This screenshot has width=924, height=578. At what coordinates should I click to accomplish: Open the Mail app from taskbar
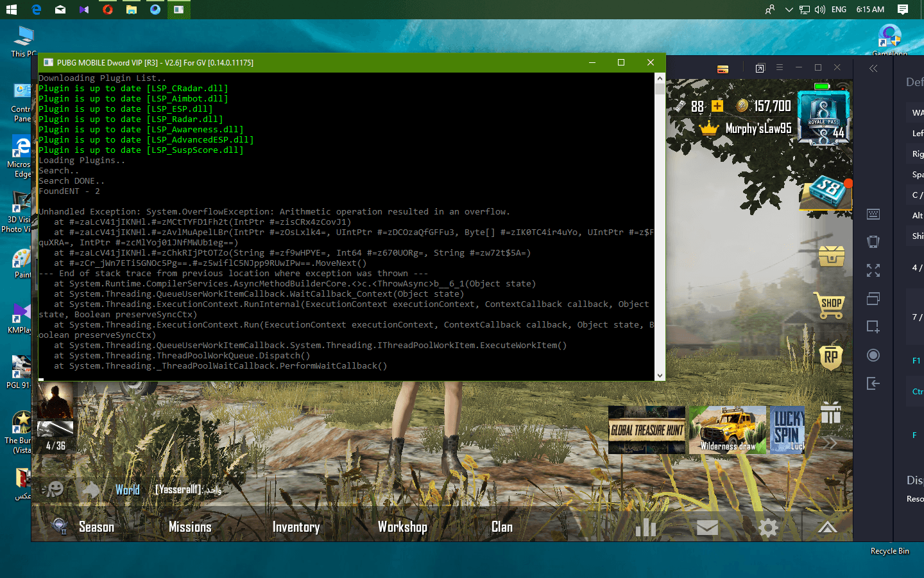pos(60,10)
